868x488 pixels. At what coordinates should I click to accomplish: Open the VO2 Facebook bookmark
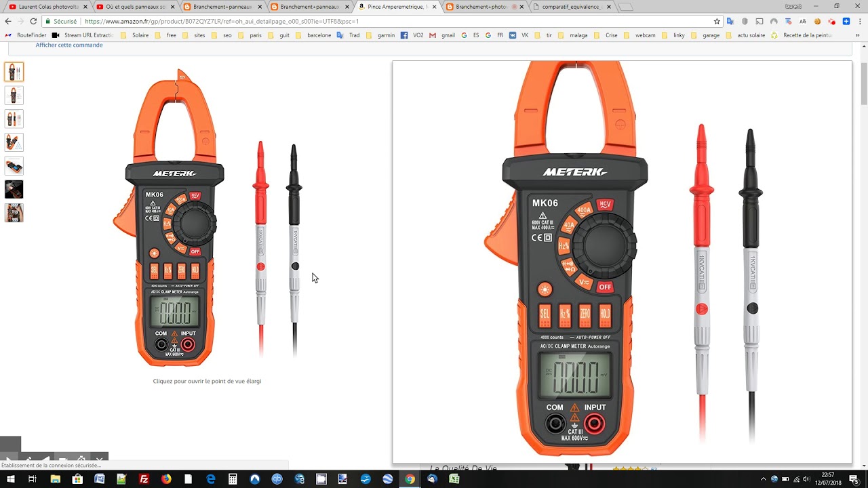[x=412, y=35]
